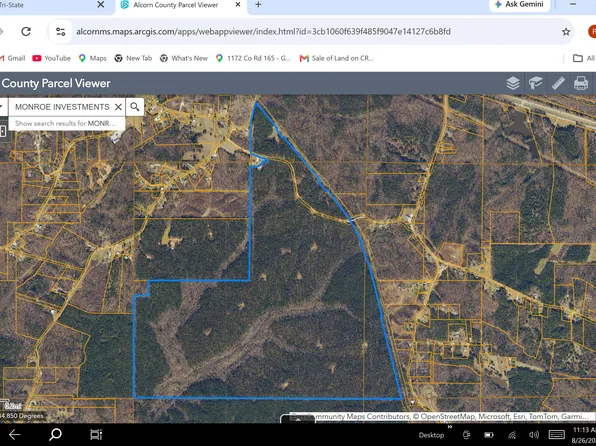Close the Tri-State tab
This screenshot has height=446, width=596.
[x=101, y=5]
